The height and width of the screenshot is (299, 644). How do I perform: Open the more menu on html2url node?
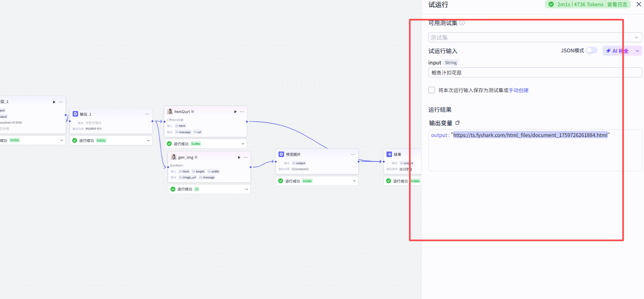242,112
